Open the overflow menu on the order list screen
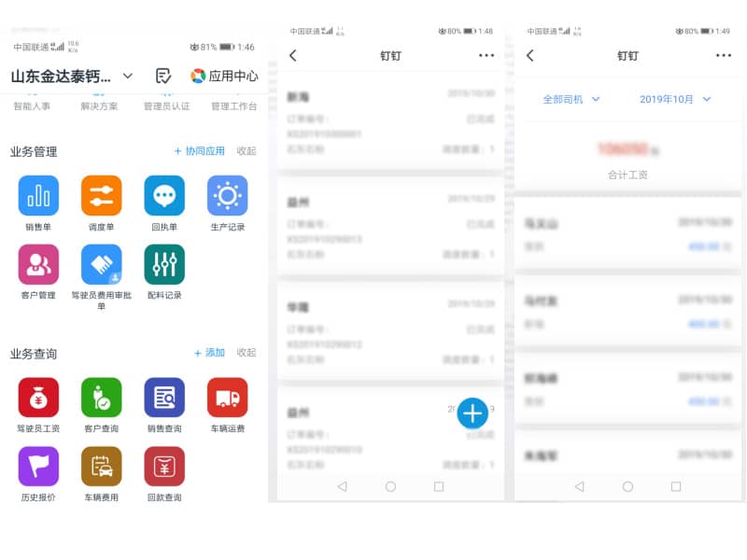The image size is (747, 560). tap(486, 56)
